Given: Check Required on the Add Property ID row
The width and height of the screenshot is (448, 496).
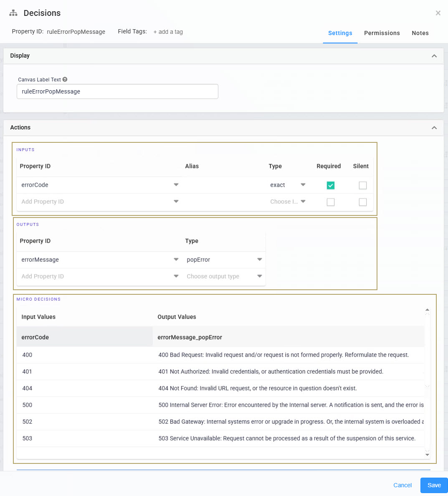Looking at the screenshot, I should pos(330,202).
